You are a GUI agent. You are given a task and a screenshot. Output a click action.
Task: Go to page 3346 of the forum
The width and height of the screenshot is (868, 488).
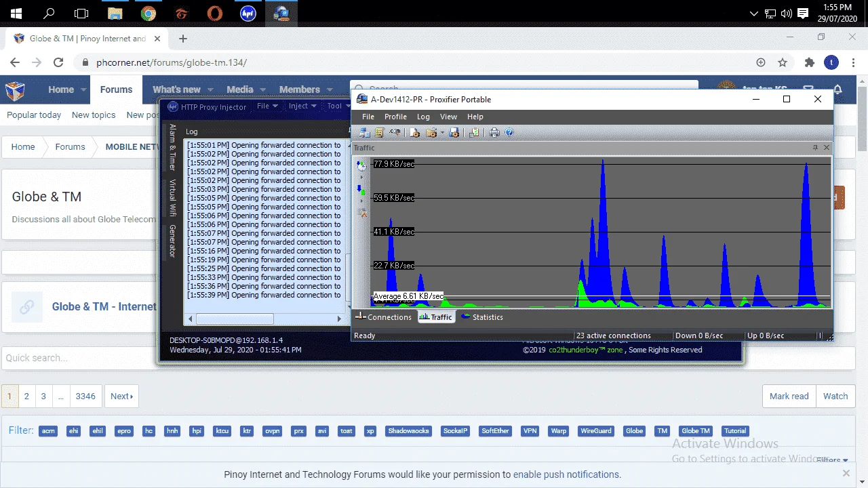[85, 396]
